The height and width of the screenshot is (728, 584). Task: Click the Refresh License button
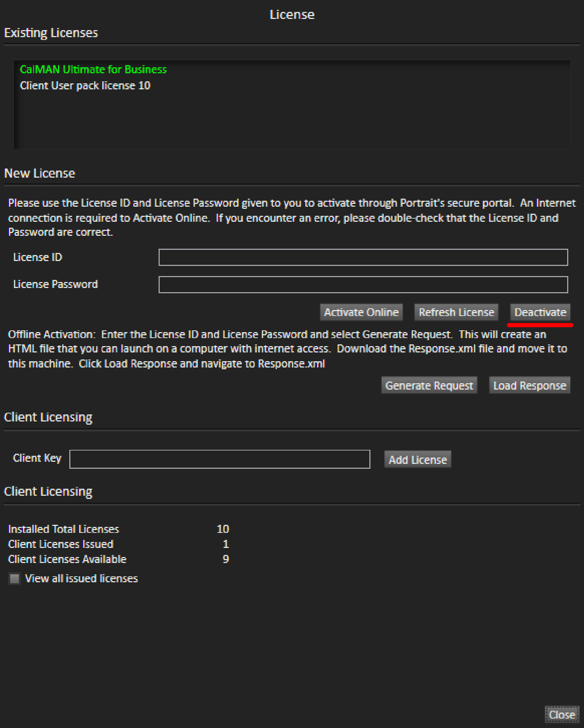pos(456,312)
